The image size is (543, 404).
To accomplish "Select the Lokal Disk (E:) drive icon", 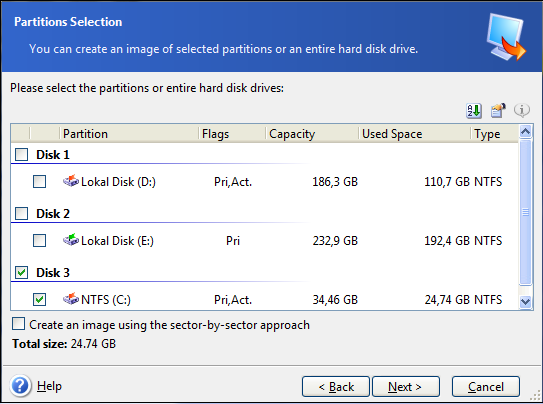I will click(x=71, y=240).
